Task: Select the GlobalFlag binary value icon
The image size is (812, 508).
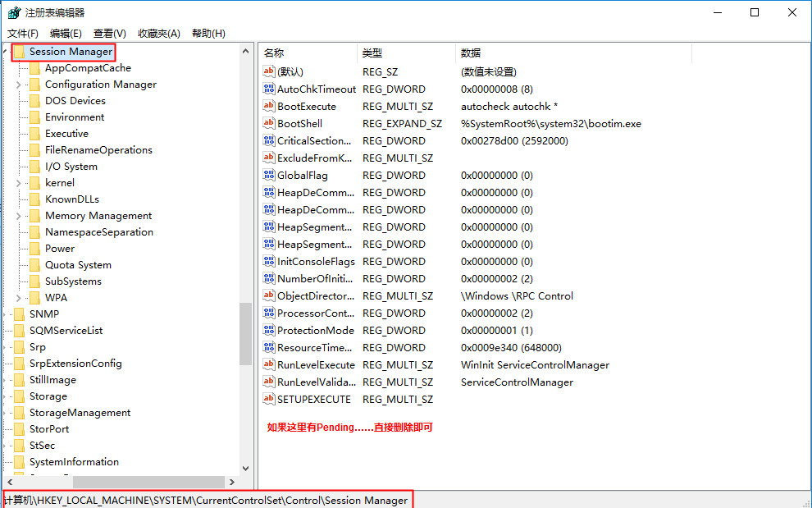Action: 269,175
